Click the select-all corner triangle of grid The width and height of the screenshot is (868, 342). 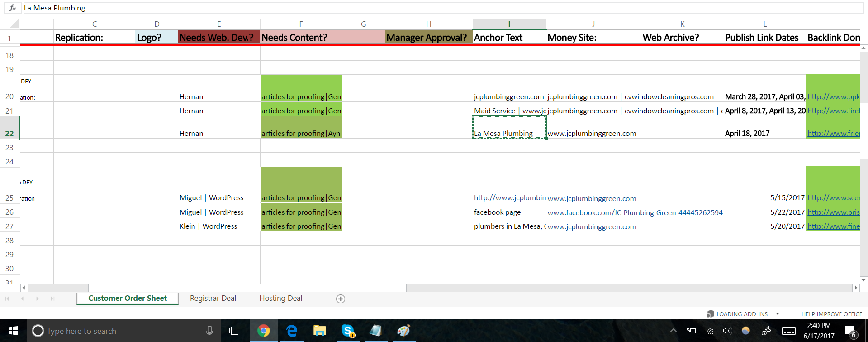click(x=14, y=24)
